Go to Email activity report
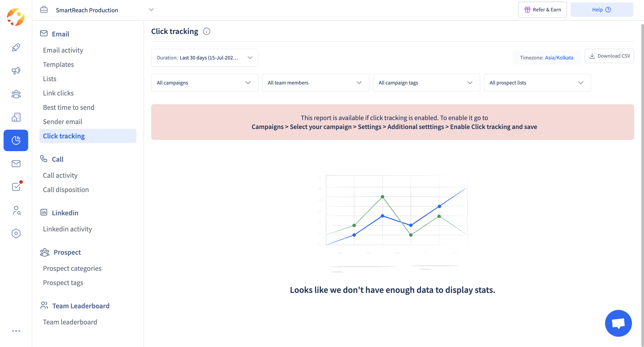Image resolution: width=644 pixels, height=347 pixels. click(63, 50)
